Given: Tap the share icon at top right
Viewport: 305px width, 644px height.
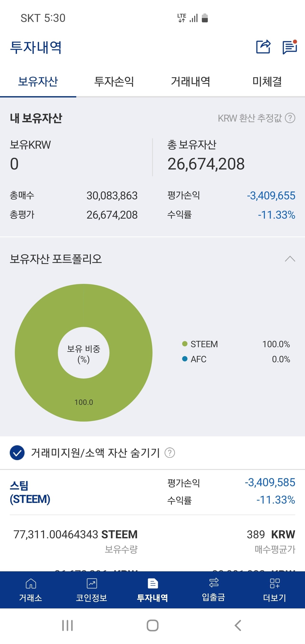Looking at the screenshot, I should tap(264, 47).
